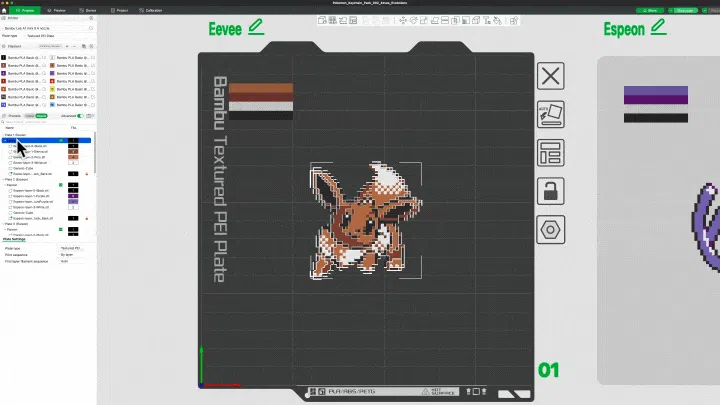Remove a filament with minus button
The height and width of the screenshot is (405, 720).
(74, 46)
